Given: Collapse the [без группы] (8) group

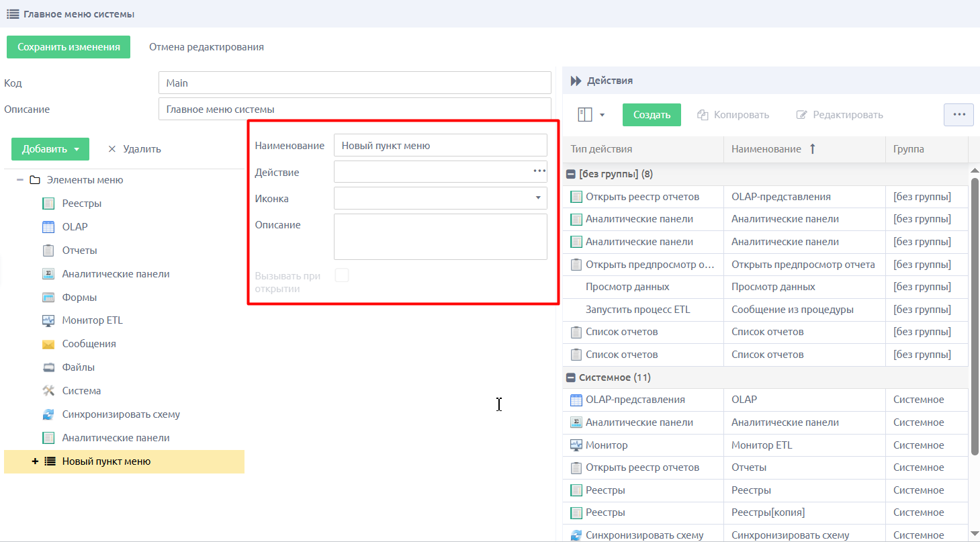Looking at the screenshot, I should tap(570, 174).
